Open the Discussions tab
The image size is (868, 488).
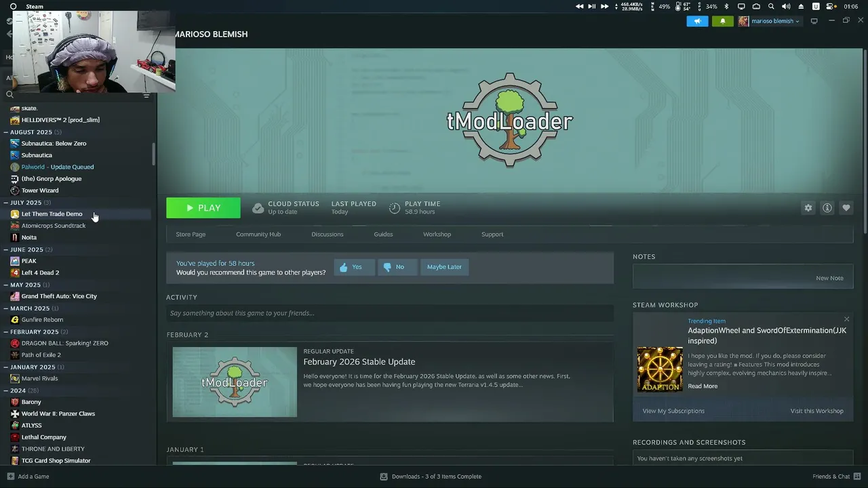coord(328,235)
